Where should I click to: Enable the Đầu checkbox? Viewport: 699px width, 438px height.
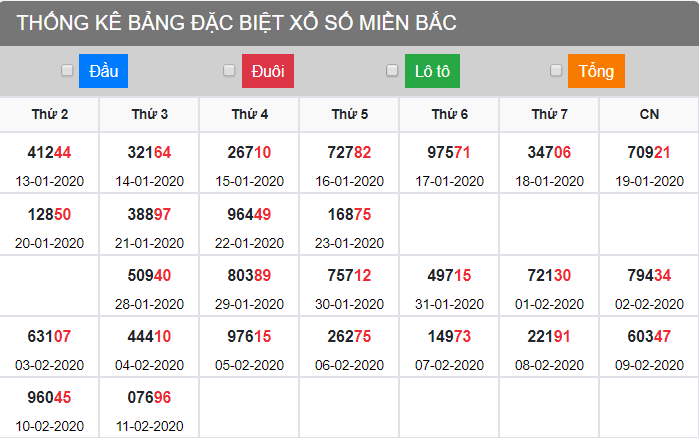67,70
